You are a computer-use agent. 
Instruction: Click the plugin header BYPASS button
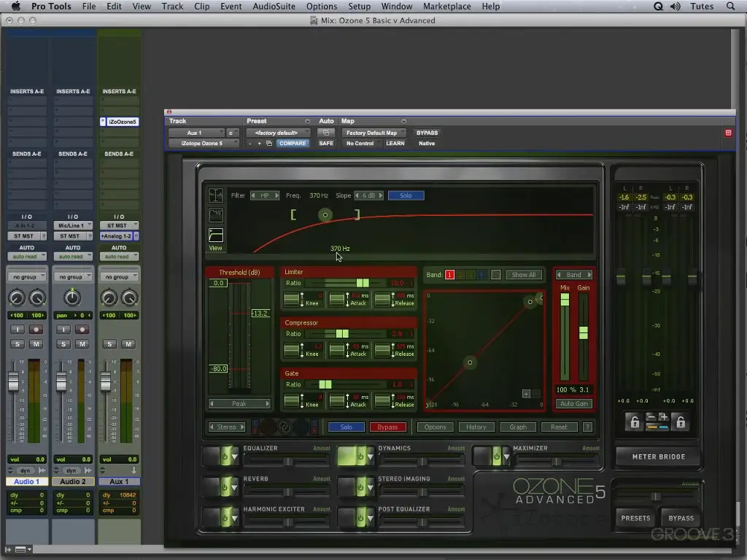click(x=427, y=133)
